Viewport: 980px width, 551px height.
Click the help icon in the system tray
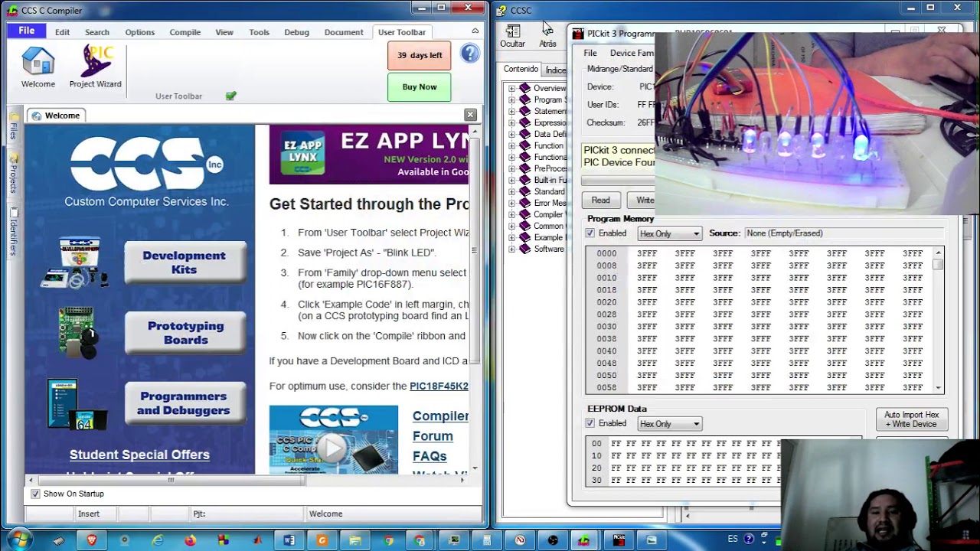pos(749,539)
